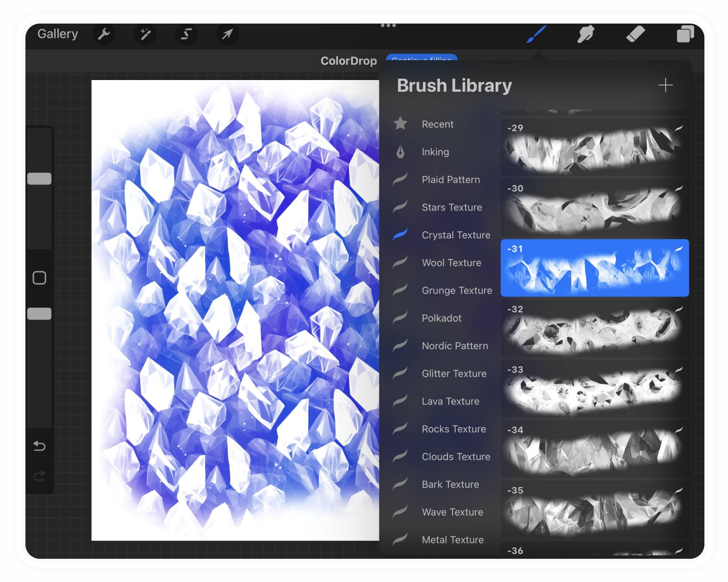Tap the selected brush -31
728x582 pixels.
point(595,268)
